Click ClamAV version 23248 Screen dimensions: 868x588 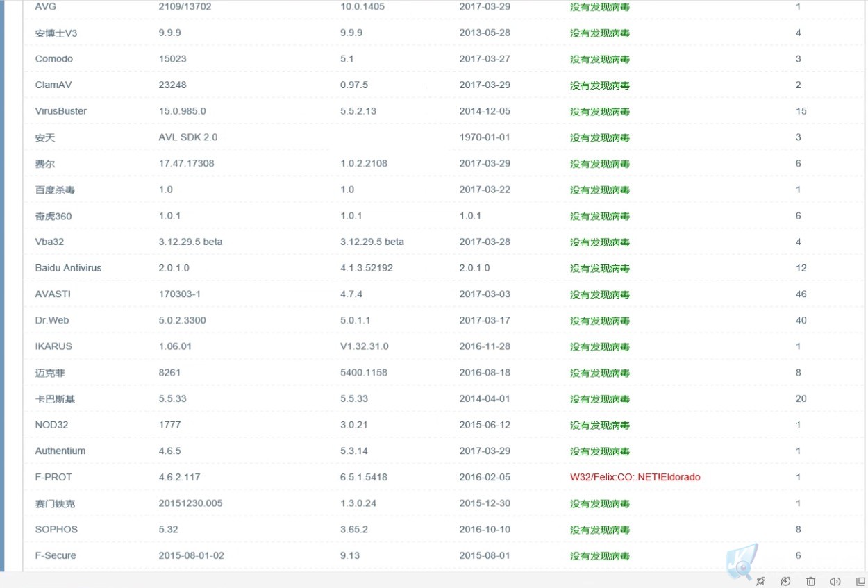tap(172, 85)
